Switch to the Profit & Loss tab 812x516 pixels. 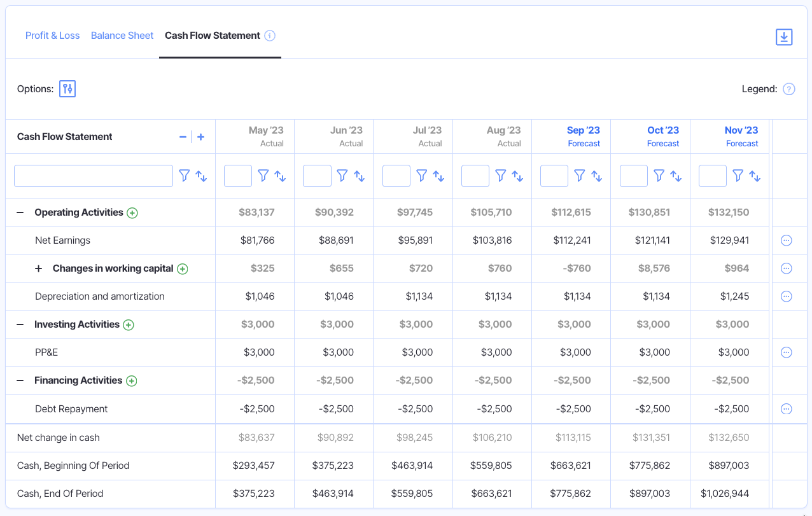tap(52, 36)
